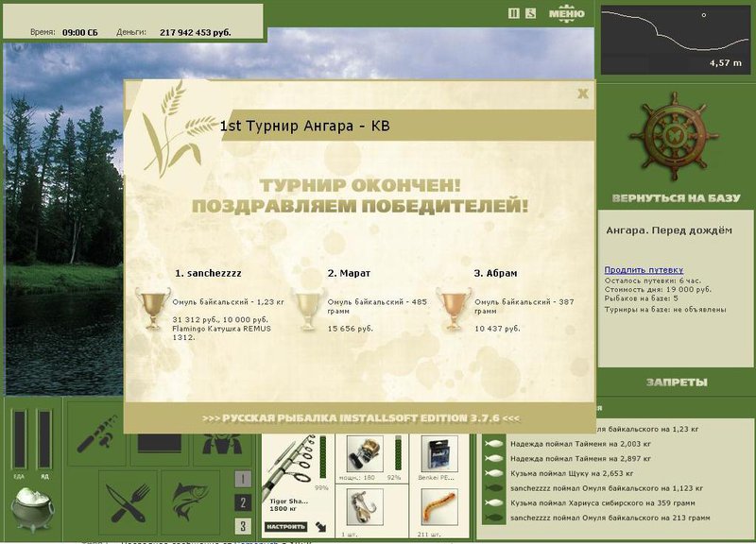Screen dimensions: 756x544
Task: Click the reel wear gauge 92%
Action: tap(398, 453)
